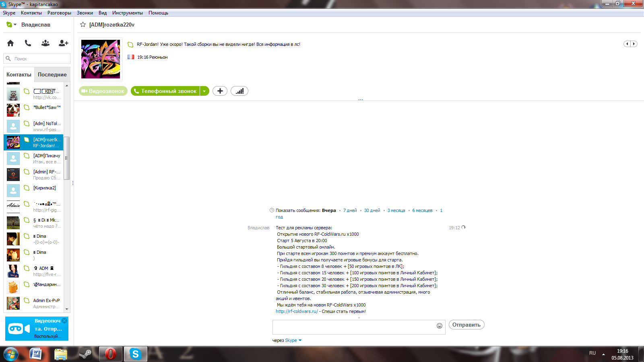
Task: Select § Di Mk... contact
Action: click(34, 223)
